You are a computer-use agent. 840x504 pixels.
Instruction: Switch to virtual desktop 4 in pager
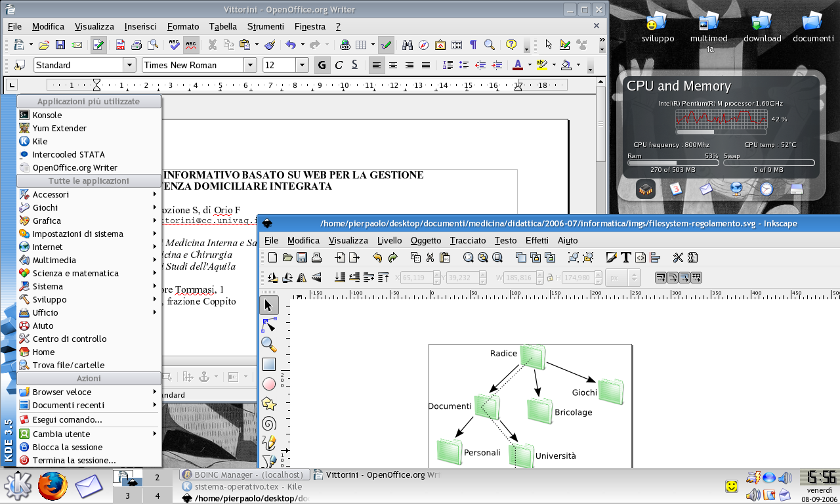point(157,495)
